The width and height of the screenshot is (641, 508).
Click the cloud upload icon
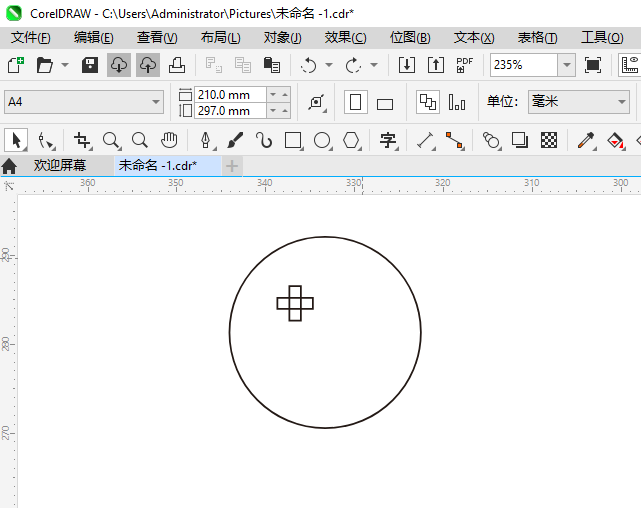(148, 65)
